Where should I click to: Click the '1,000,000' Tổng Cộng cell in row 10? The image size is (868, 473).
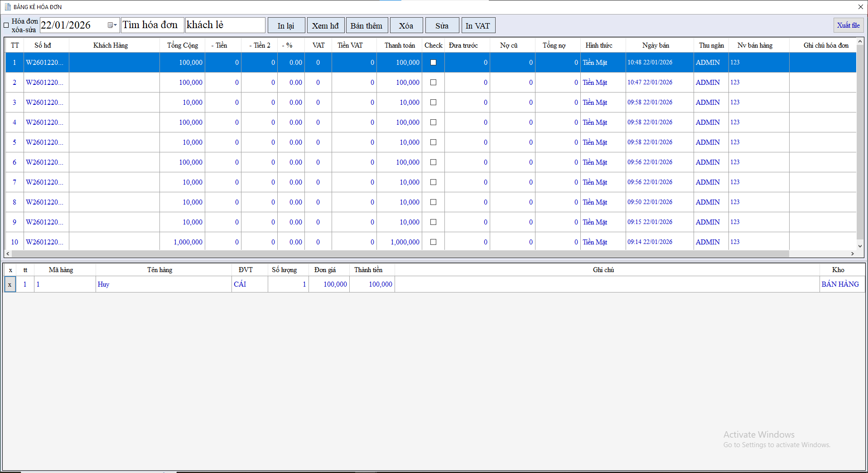pos(183,242)
